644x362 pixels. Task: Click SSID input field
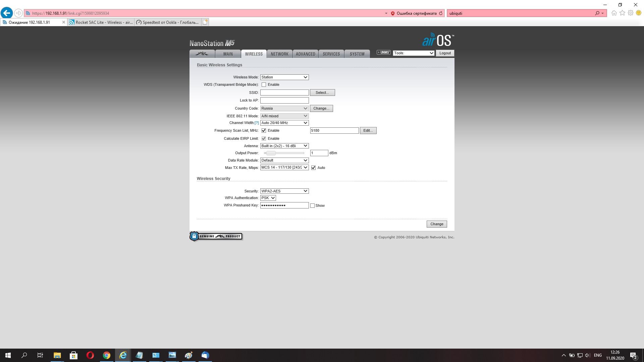tap(284, 93)
